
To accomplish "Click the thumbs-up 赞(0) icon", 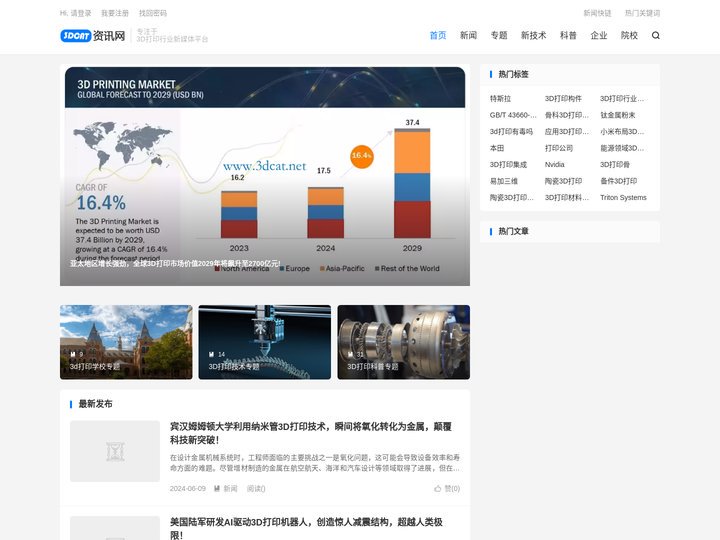I will point(437,489).
